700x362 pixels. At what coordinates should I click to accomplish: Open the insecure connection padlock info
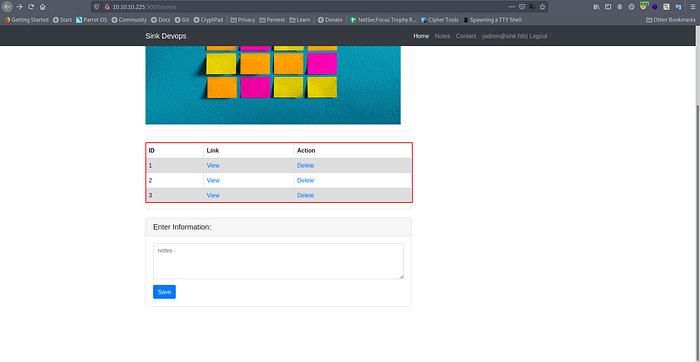tap(107, 7)
